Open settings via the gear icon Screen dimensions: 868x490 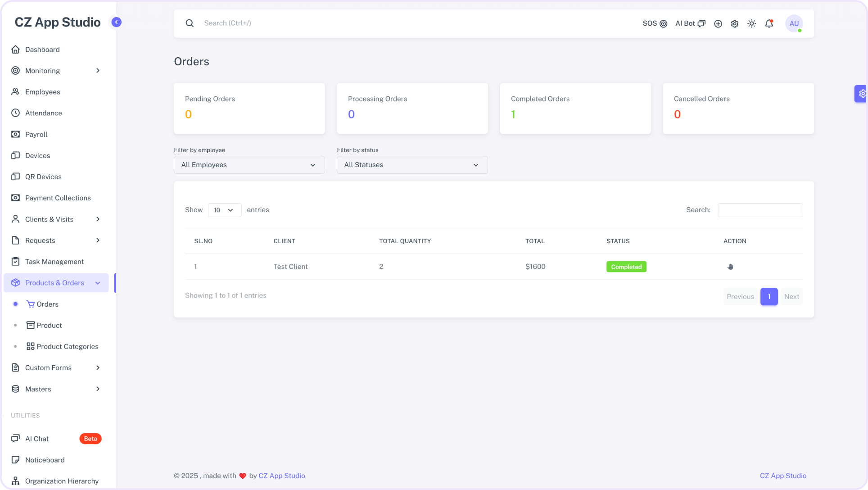point(734,23)
